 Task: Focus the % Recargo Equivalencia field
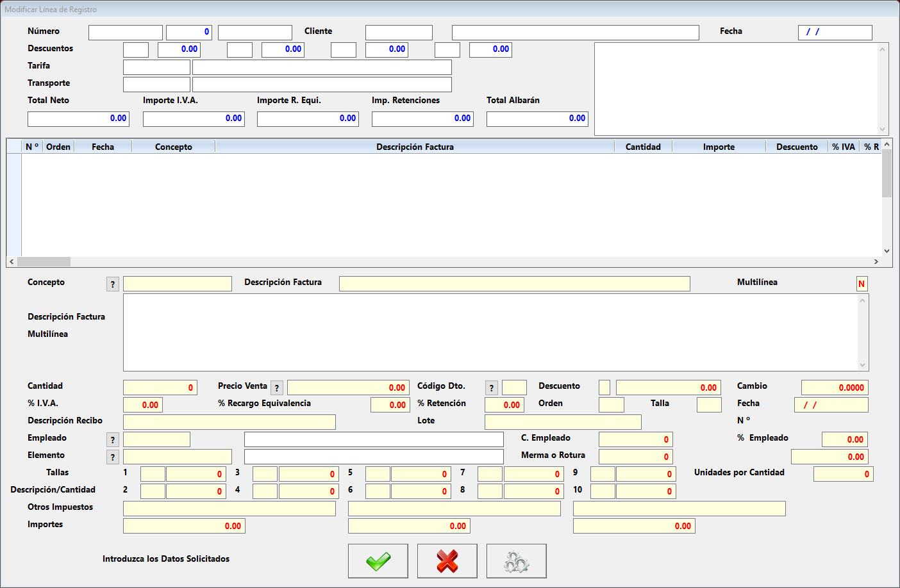pyautogui.click(x=390, y=405)
